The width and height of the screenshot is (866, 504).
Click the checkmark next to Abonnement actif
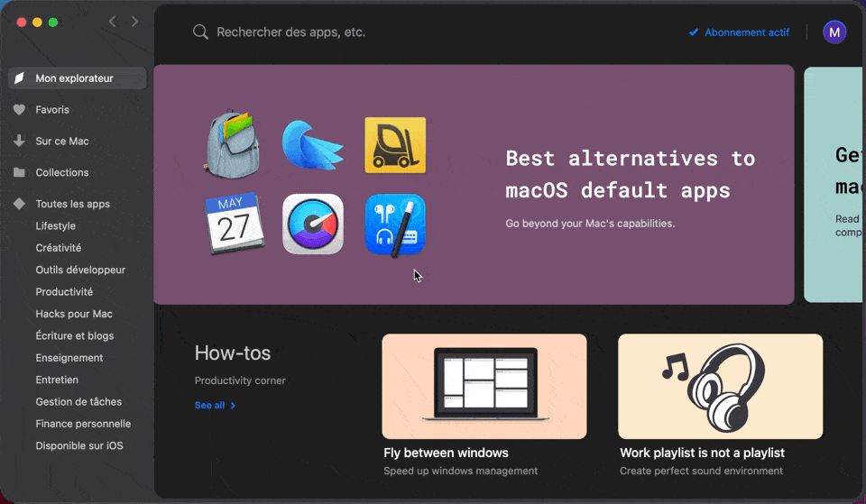[x=694, y=32]
